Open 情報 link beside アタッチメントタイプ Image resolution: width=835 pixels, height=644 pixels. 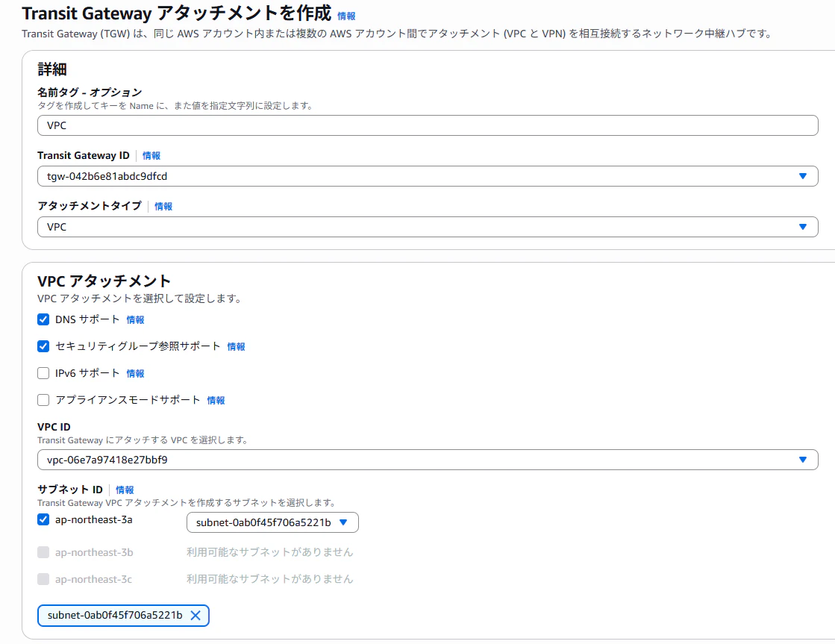[163, 206]
